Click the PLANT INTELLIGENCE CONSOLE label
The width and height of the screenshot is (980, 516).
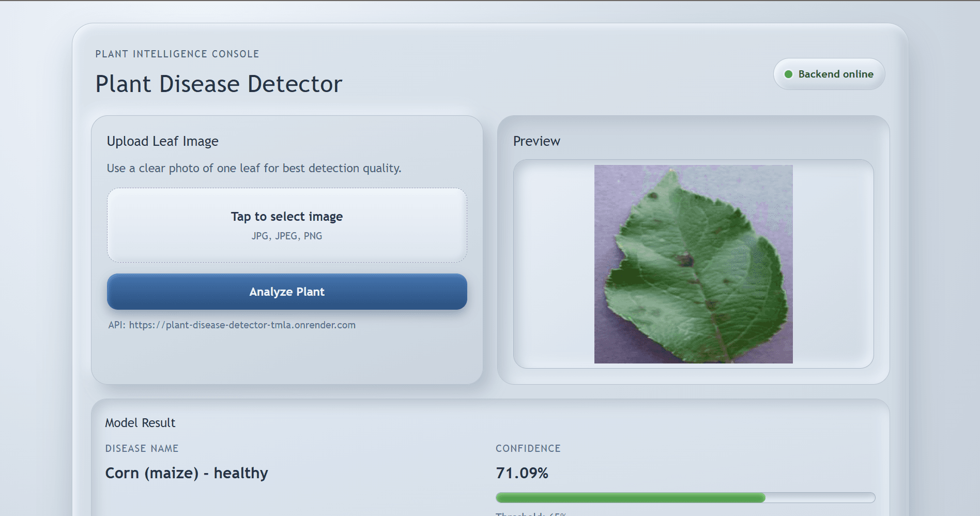coord(177,53)
